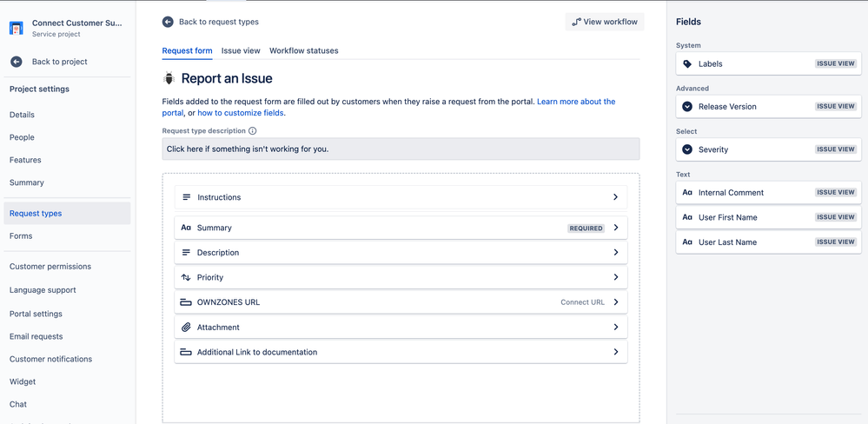The image size is (868, 424).
Task: Open the Workflow statuses tab
Action: 304,50
